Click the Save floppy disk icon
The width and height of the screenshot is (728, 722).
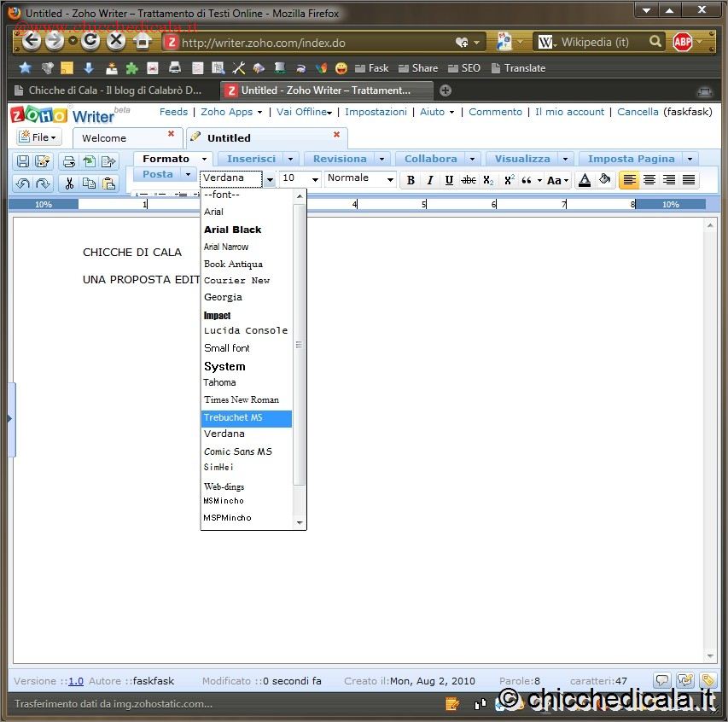pos(23,161)
